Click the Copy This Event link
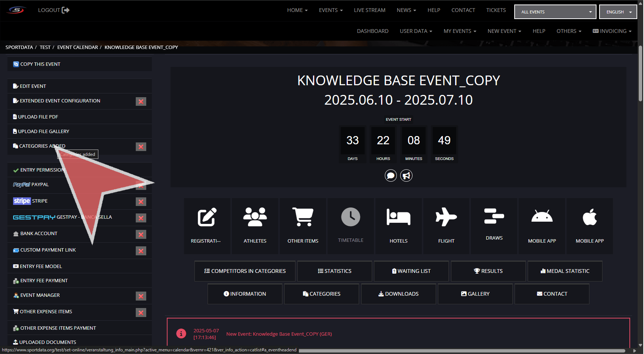Screen dimensions: 644x354 pos(40,64)
